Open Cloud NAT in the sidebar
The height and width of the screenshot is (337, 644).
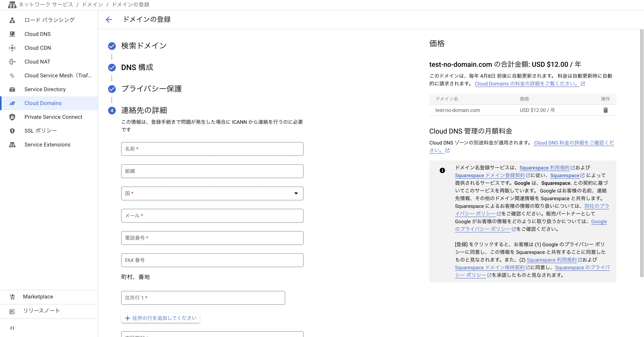[x=49, y=62]
